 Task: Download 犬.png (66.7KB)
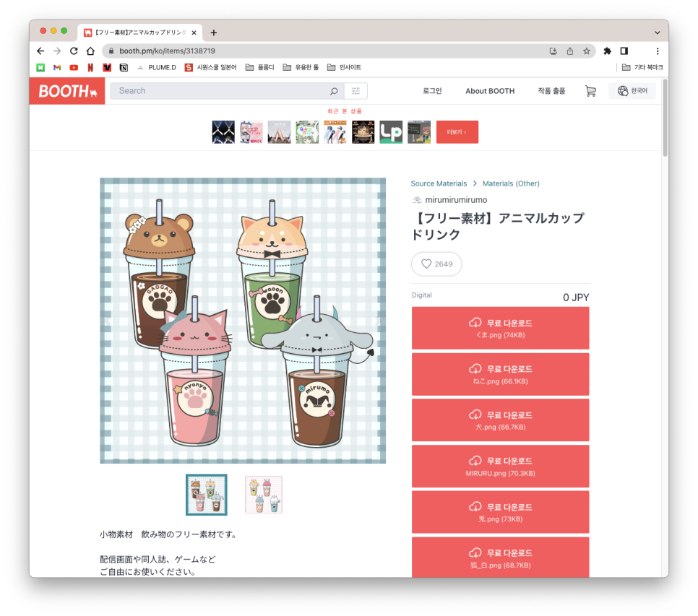coord(500,420)
